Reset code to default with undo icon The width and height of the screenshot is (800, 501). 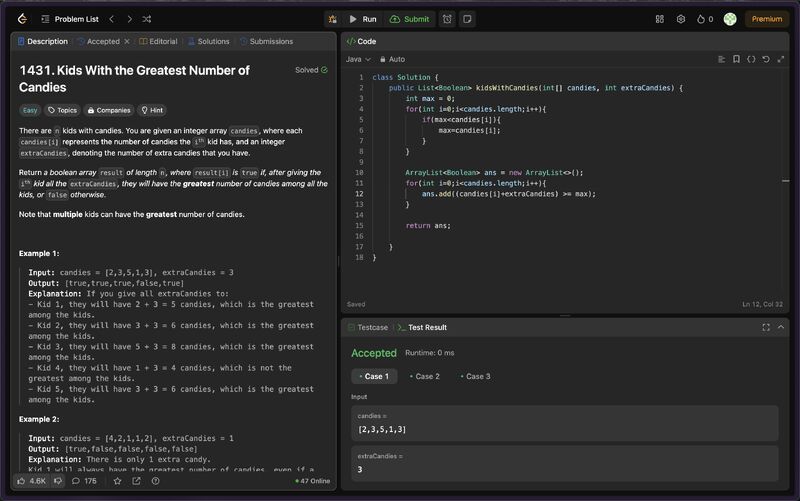point(766,59)
